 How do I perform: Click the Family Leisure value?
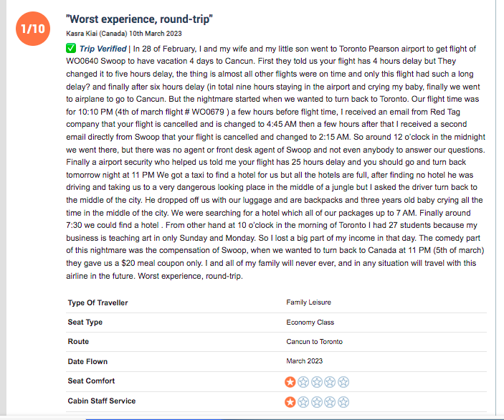pyautogui.click(x=308, y=302)
